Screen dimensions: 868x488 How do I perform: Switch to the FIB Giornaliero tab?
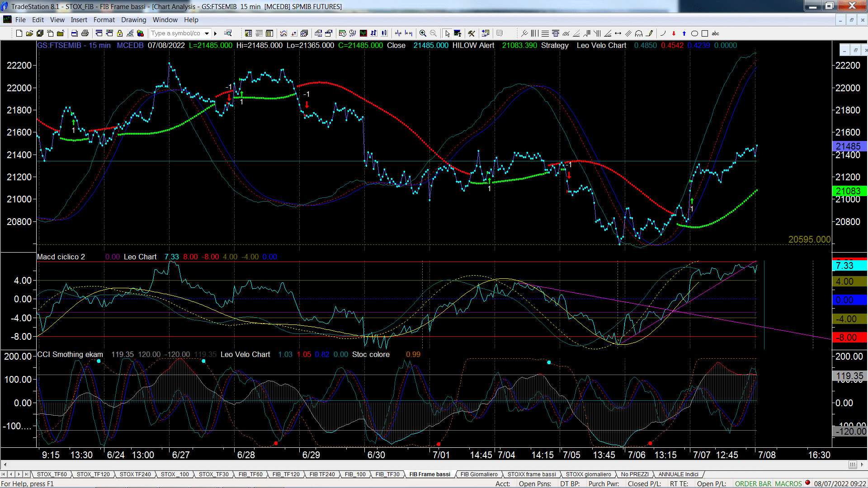(x=479, y=474)
